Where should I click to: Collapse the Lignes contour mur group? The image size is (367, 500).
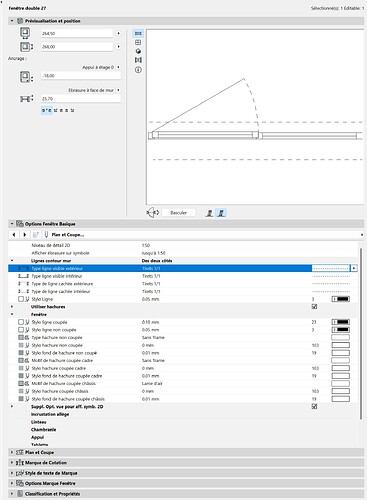(12, 261)
